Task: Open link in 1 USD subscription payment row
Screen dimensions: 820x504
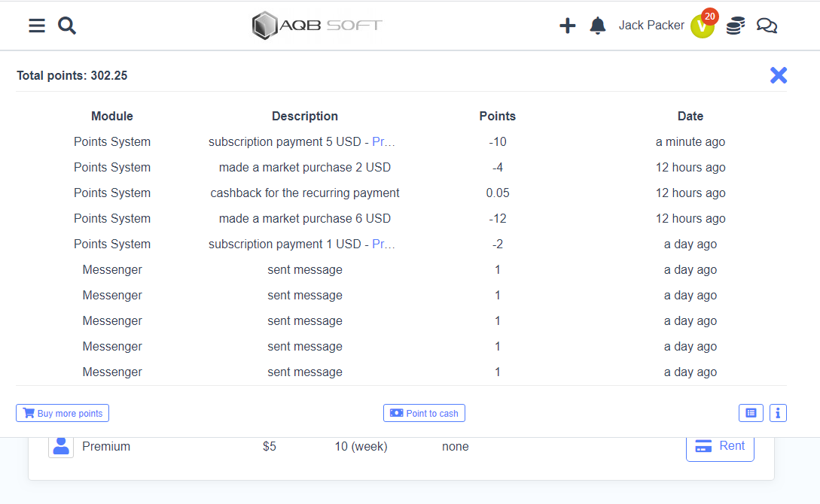Action: point(383,244)
